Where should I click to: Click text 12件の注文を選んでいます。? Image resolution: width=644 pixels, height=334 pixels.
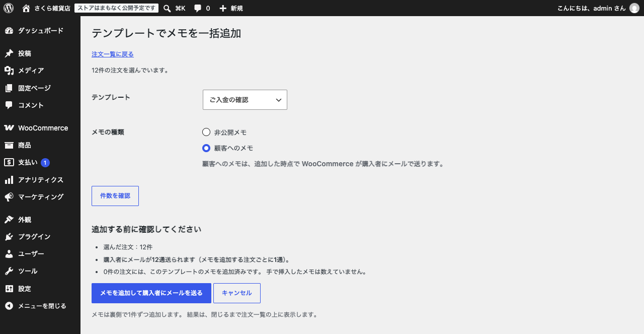coord(130,71)
